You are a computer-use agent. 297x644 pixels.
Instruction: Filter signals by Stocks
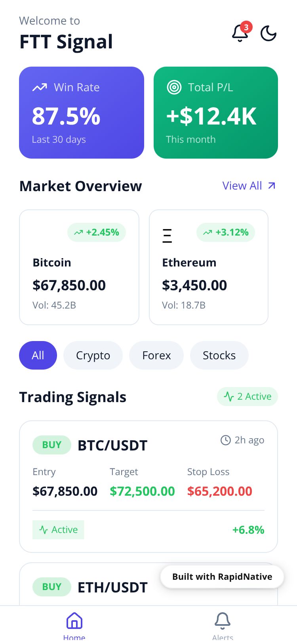219,355
